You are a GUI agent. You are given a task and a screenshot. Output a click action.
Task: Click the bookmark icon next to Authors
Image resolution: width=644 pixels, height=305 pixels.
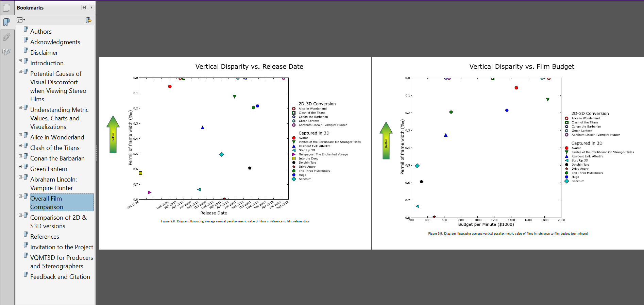click(x=26, y=30)
